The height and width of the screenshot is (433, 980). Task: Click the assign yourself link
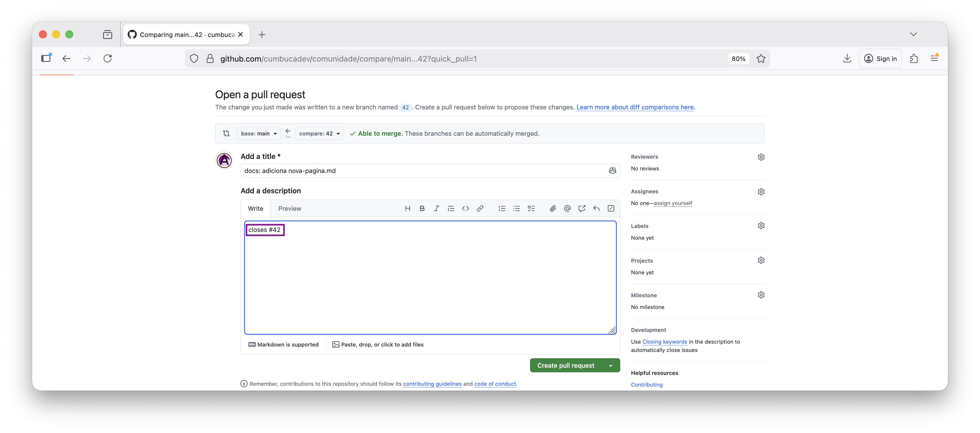tap(673, 203)
